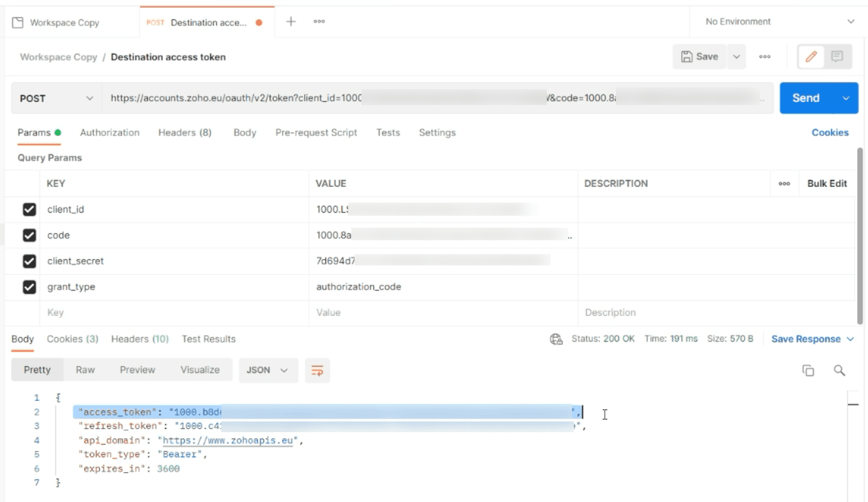This screenshot has height=502, width=868.
Task: Click the network globe icon beside Status
Action: [556, 339]
